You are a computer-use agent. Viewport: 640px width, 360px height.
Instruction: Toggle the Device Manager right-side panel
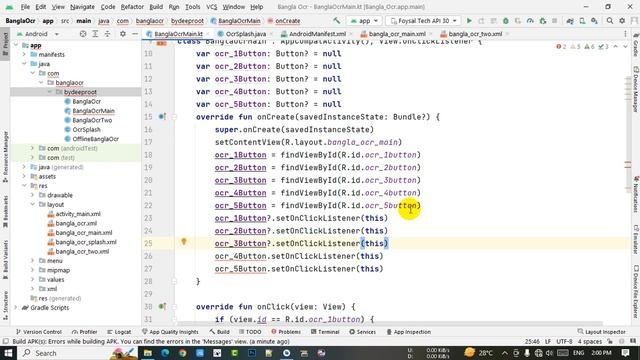[x=636, y=90]
